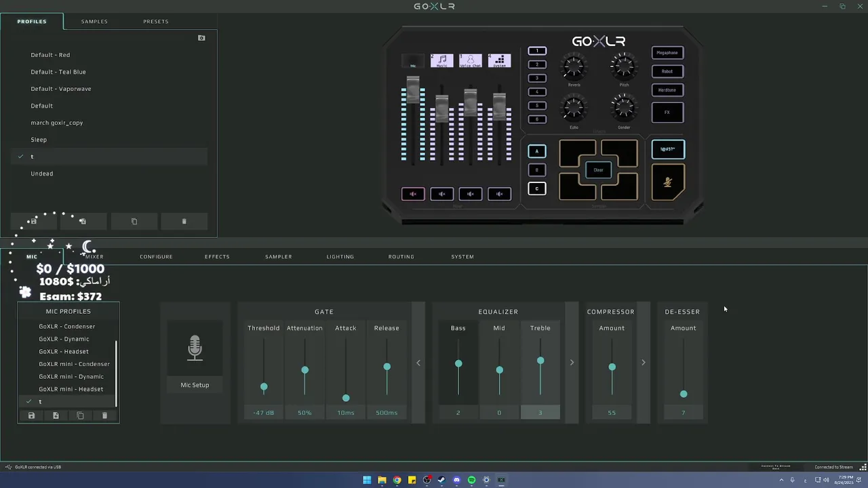
Task: Click the new mic profile icon
Action: coord(56,415)
